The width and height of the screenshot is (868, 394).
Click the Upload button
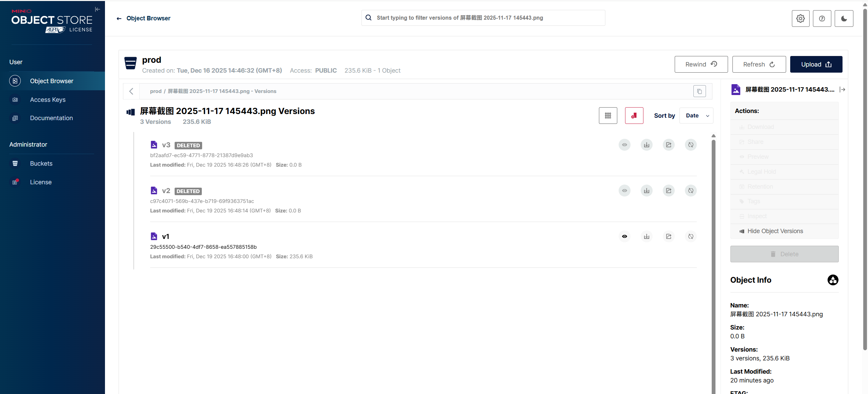(x=816, y=64)
